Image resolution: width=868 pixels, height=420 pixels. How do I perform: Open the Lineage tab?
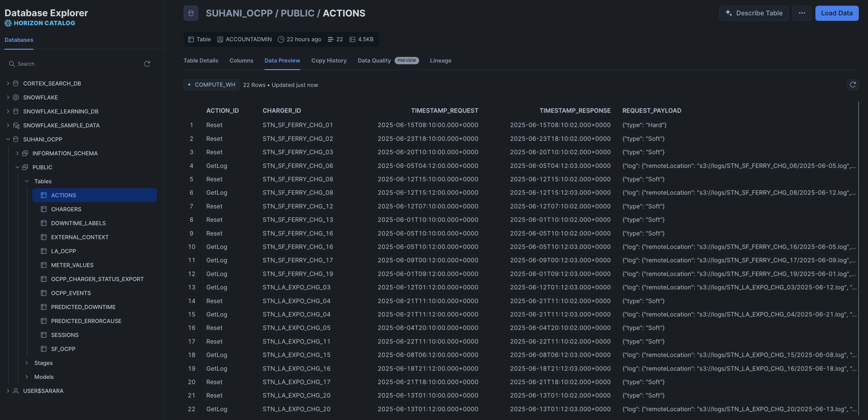tap(440, 61)
